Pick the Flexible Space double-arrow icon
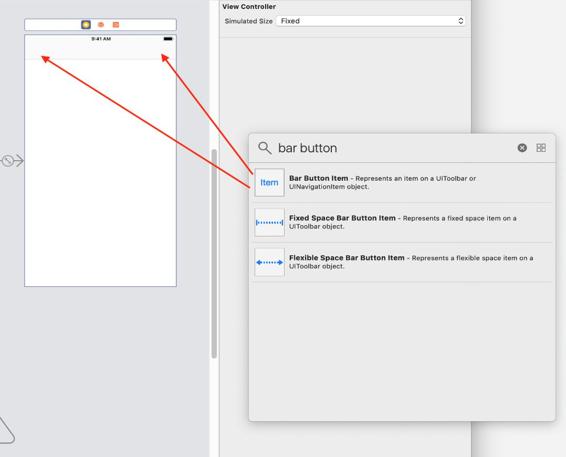Image resolution: width=566 pixels, height=457 pixels. pyautogui.click(x=269, y=262)
